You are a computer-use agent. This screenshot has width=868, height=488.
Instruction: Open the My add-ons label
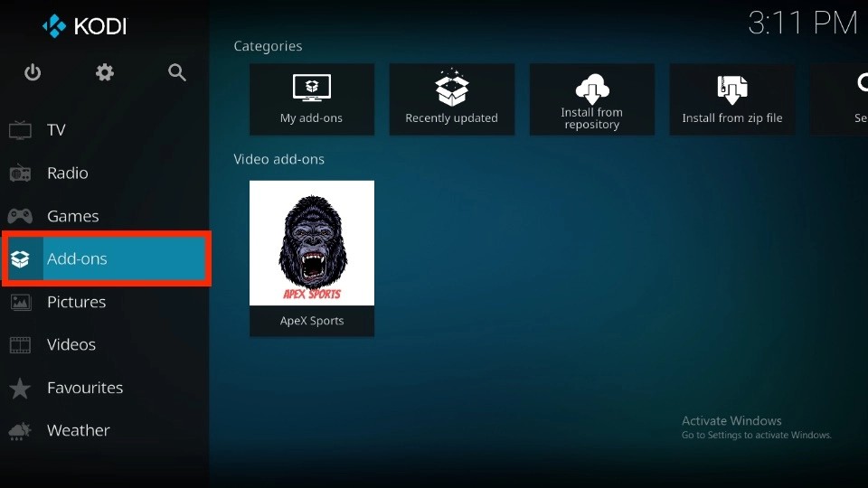coord(311,117)
